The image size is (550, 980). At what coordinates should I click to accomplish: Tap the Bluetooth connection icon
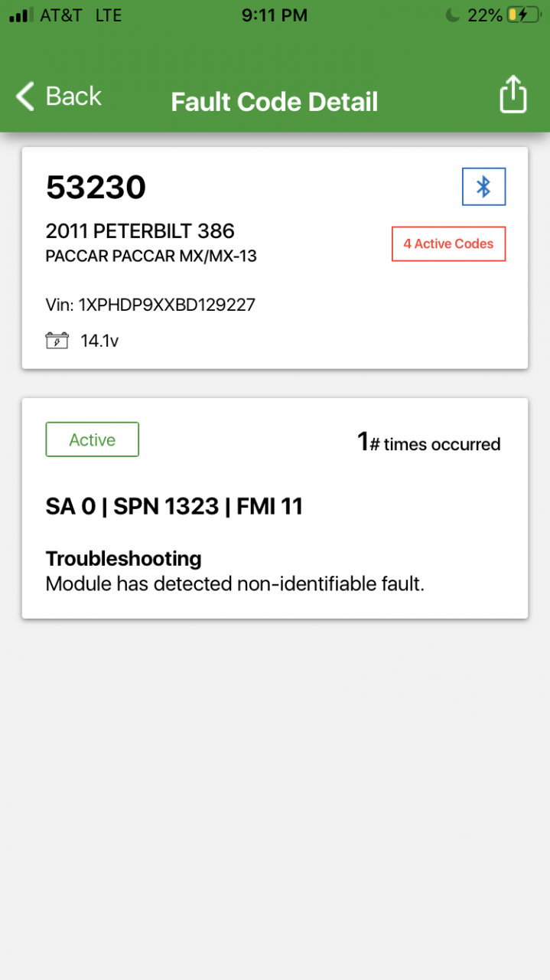[483, 187]
